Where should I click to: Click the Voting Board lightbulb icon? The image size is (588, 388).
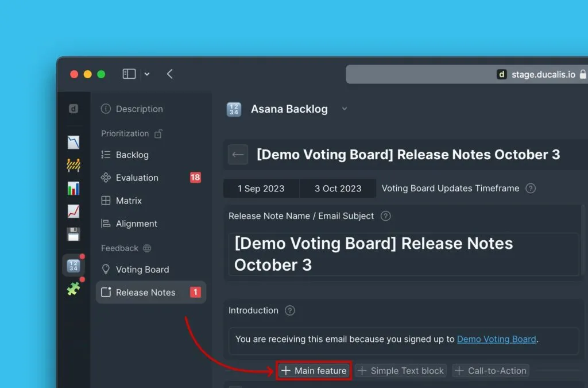[106, 269]
